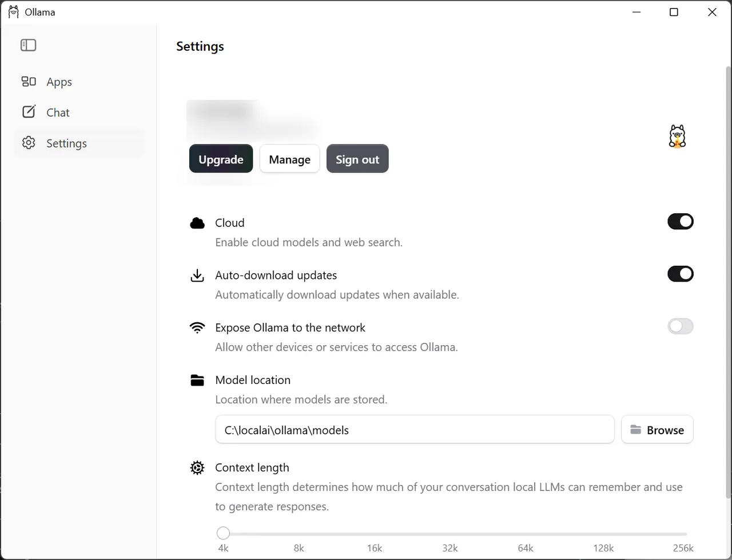The height and width of the screenshot is (560, 732).
Task: Maximize the Ollama window
Action: click(x=674, y=12)
